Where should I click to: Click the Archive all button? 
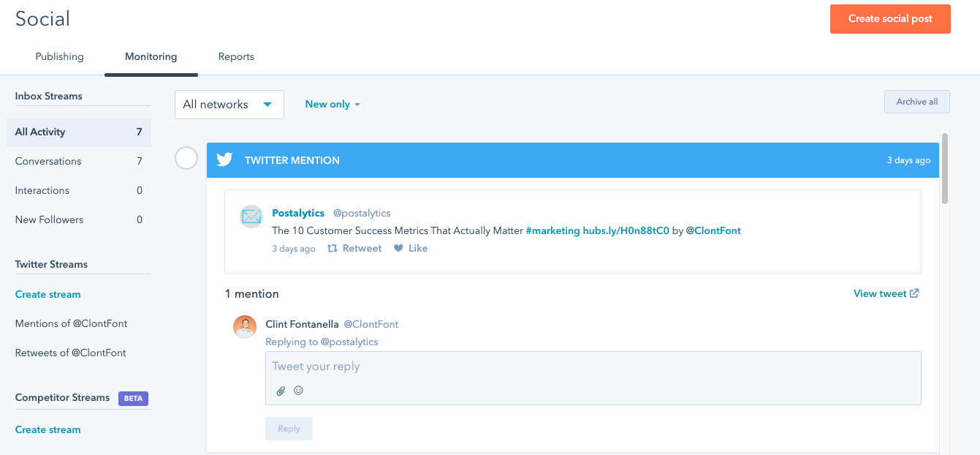tap(917, 102)
